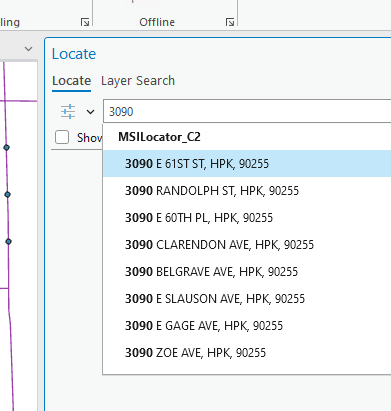Open the dialog launcher left of Offline

pyautogui.click(x=85, y=22)
